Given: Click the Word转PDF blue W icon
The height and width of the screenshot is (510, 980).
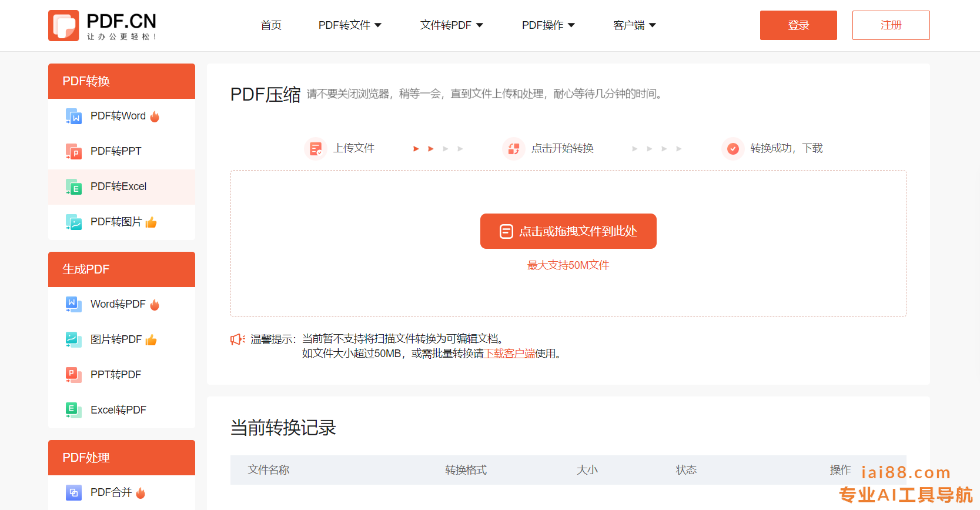Looking at the screenshot, I should point(73,305).
